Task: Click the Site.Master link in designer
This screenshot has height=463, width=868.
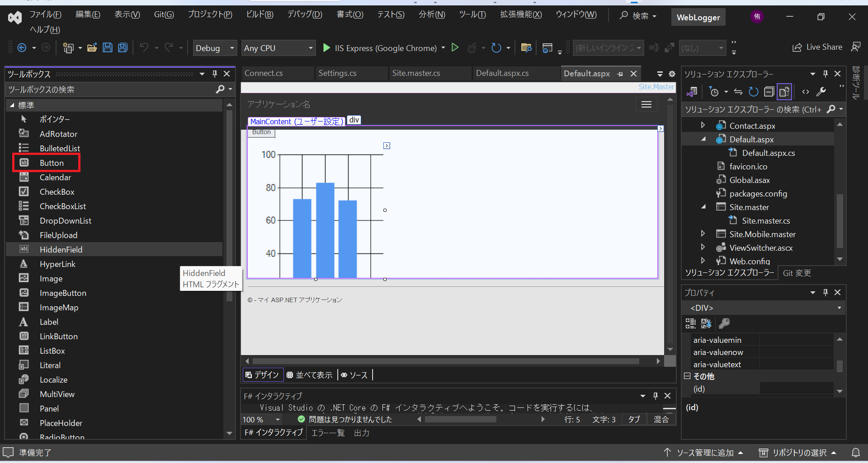Action: 656,87
